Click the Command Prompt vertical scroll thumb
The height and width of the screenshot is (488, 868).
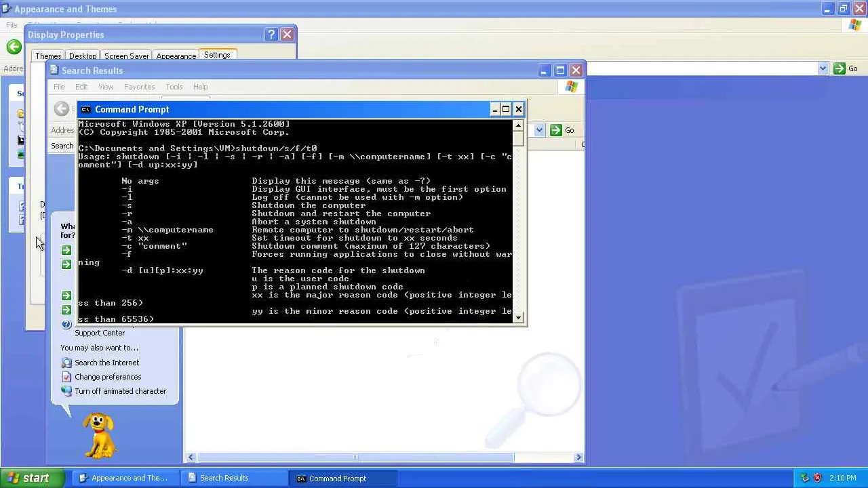click(x=519, y=138)
